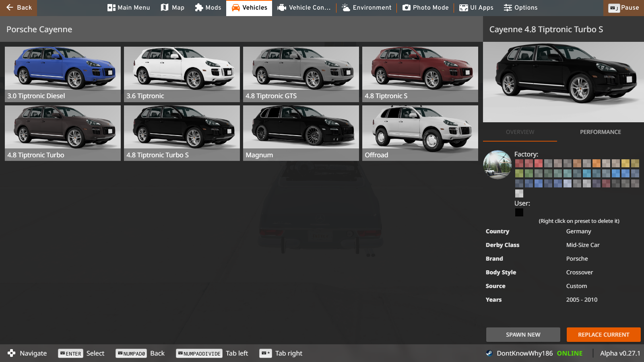Select the 3.0 Tiptronic Diesel blue Cayenne

pyautogui.click(x=63, y=74)
